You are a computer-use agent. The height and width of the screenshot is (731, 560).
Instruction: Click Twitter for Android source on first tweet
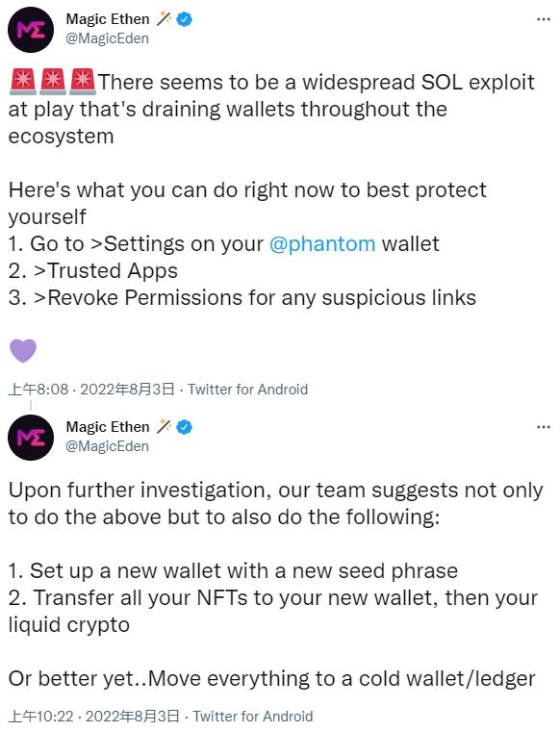[247, 390]
